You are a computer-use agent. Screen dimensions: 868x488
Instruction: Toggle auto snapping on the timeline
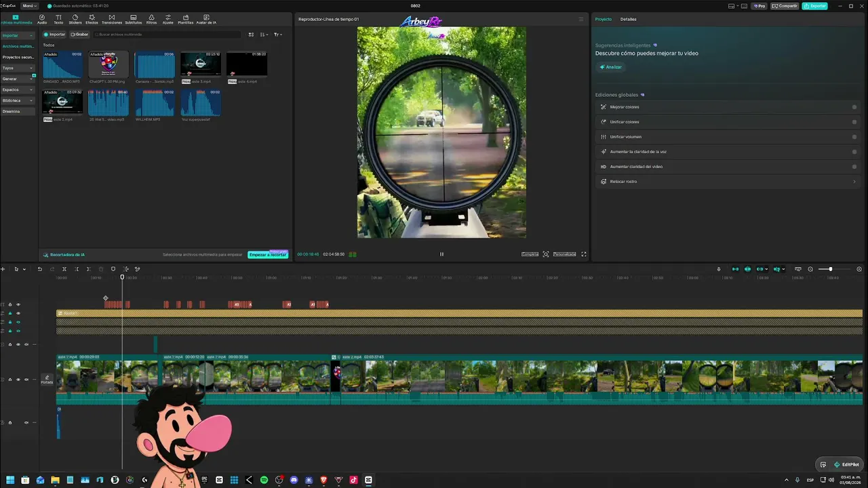click(x=747, y=269)
